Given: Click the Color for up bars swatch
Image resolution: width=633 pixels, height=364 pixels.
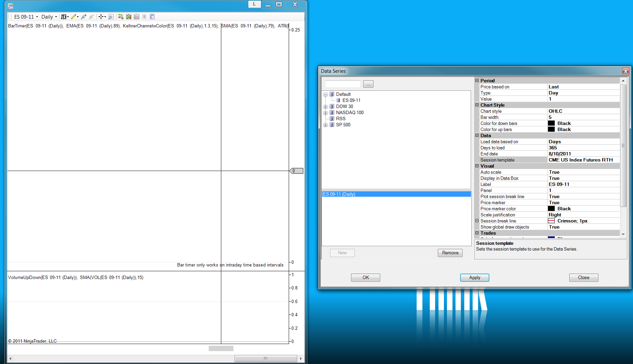Looking at the screenshot, I should click(551, 129).
